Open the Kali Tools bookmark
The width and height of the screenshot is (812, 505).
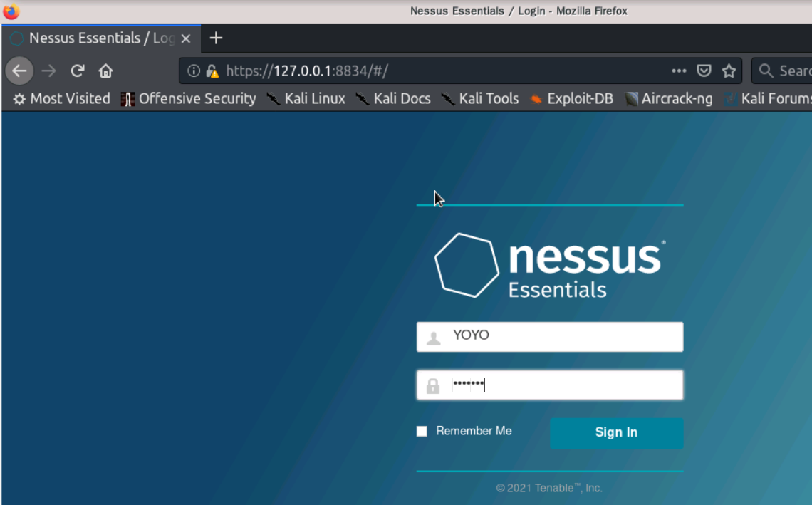click(x=480, y=99)
